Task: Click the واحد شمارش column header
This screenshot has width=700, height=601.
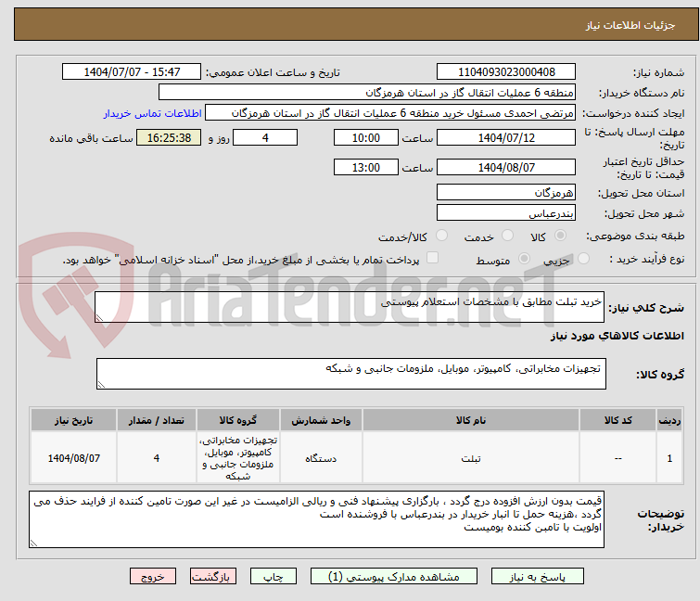Action: point(321,420)
